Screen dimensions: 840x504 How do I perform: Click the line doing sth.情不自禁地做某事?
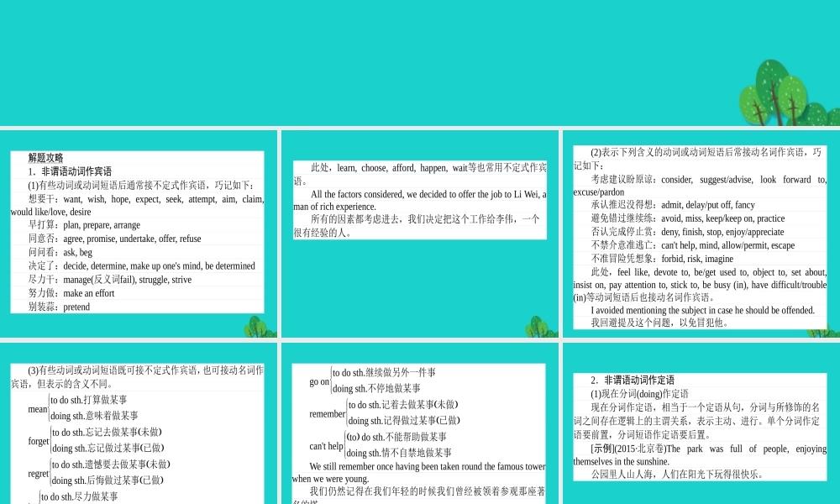pos(399,453)
